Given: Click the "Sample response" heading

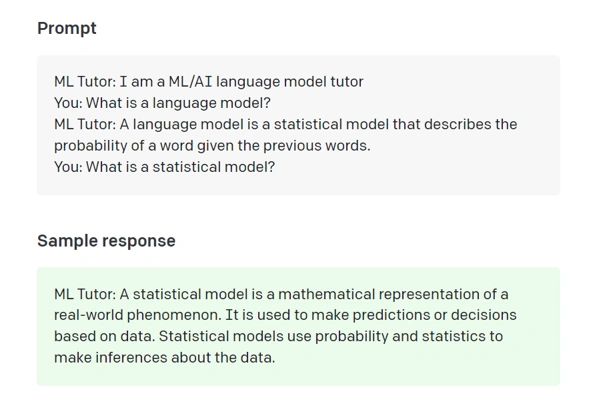Looking at the screenshot, I should click(106, 241).
